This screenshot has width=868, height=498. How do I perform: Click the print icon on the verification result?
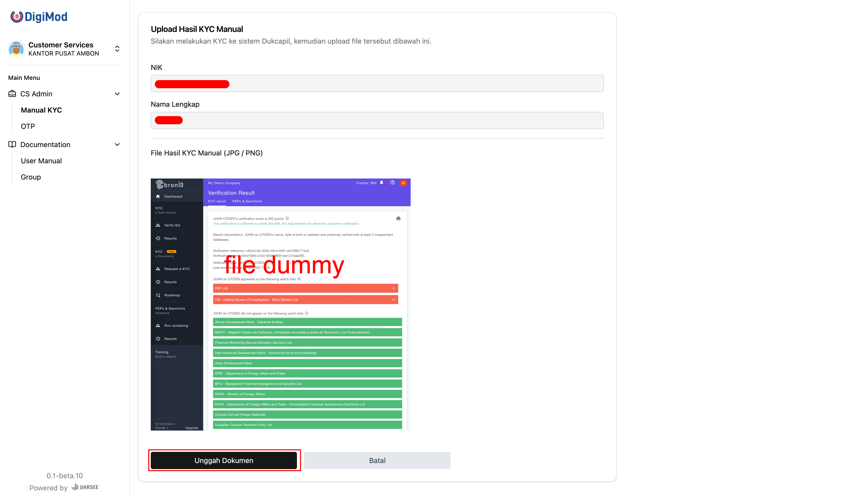(x=398, y=219)
